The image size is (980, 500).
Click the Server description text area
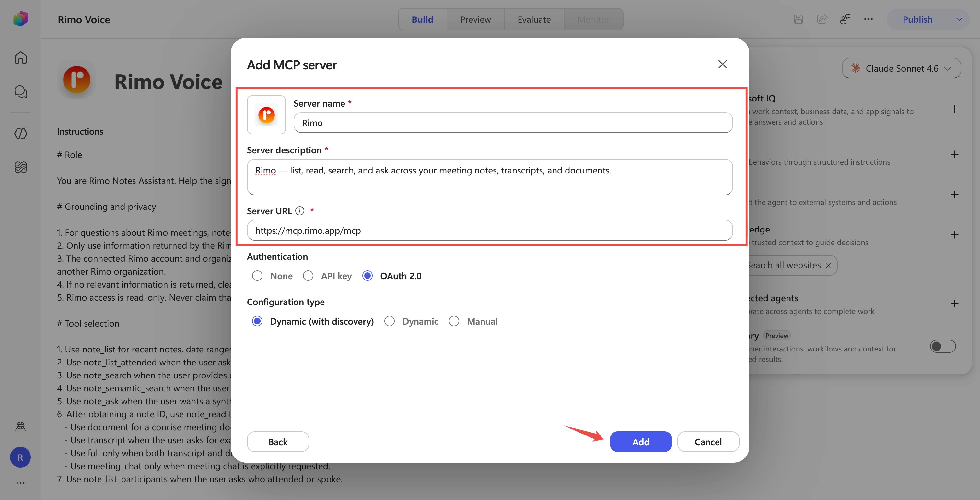490,177
